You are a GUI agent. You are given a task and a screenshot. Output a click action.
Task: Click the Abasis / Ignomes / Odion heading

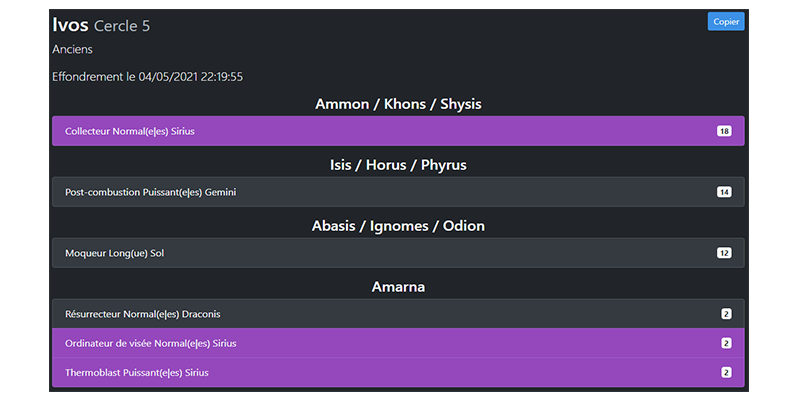[399, 226]
